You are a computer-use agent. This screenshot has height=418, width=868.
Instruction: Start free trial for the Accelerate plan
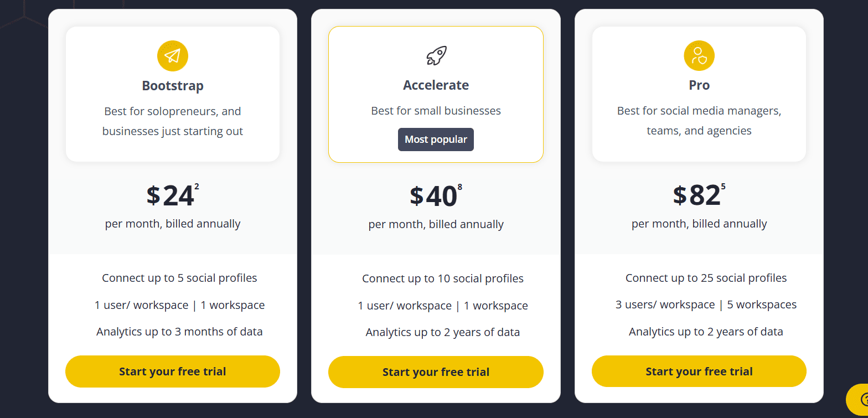[436, 372]
